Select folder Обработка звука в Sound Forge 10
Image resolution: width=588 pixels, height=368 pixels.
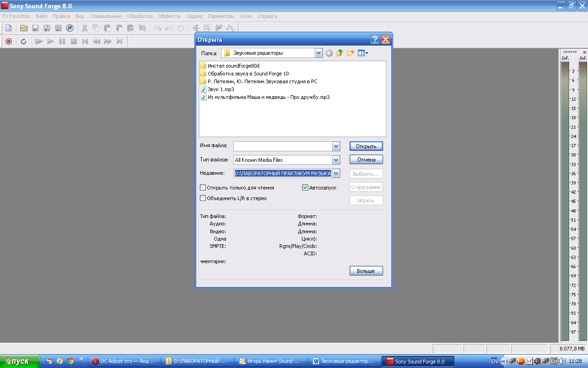[244, 74]
